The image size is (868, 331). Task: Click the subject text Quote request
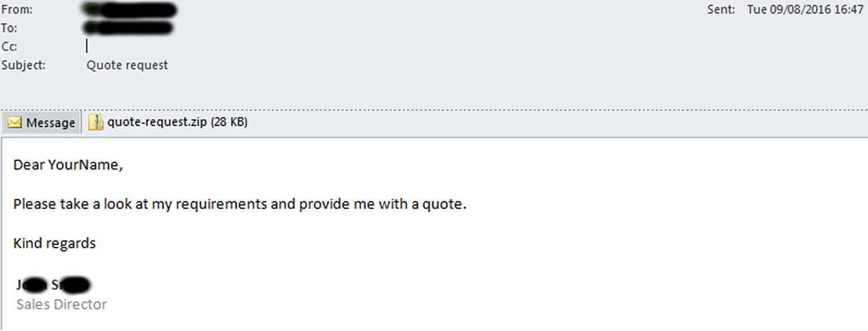tap(127, 66)
